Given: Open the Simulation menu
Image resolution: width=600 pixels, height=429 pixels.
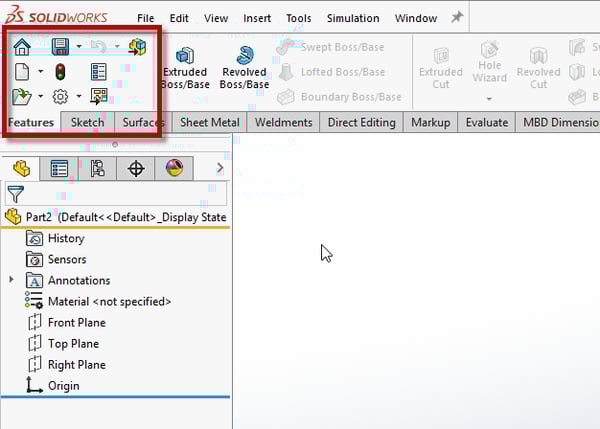Looking at the screenshot, I should pos(353,18).
